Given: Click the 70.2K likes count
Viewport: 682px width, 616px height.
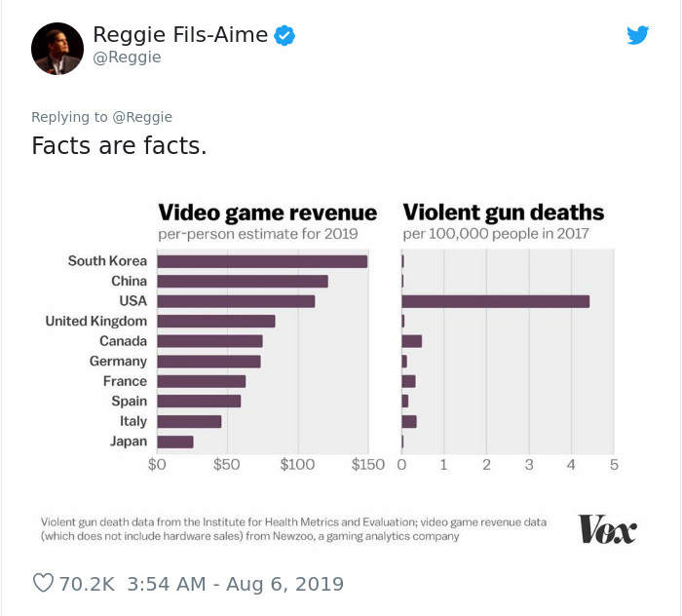Looking at the screenshot, I should (88, 584).
